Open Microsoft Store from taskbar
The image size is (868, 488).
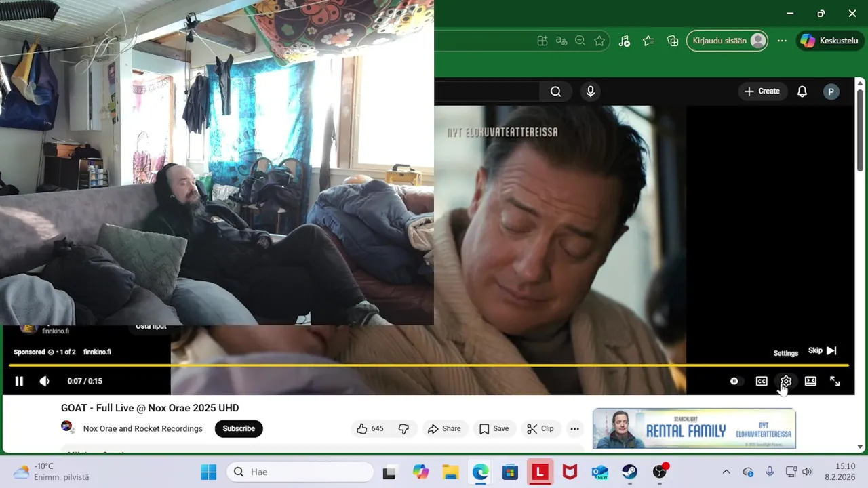[510, 472]
